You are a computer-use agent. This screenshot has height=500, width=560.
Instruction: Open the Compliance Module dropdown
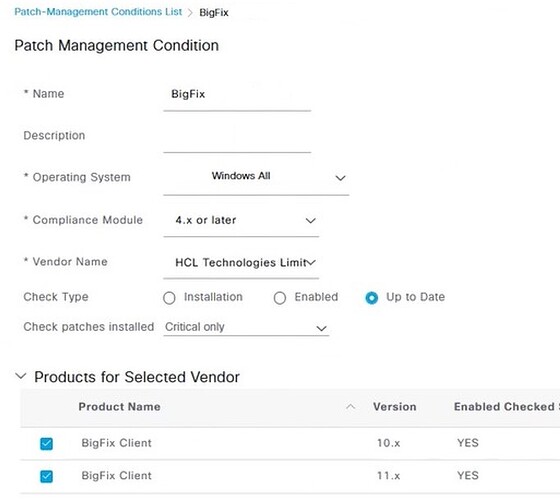(x=241, y=220)
